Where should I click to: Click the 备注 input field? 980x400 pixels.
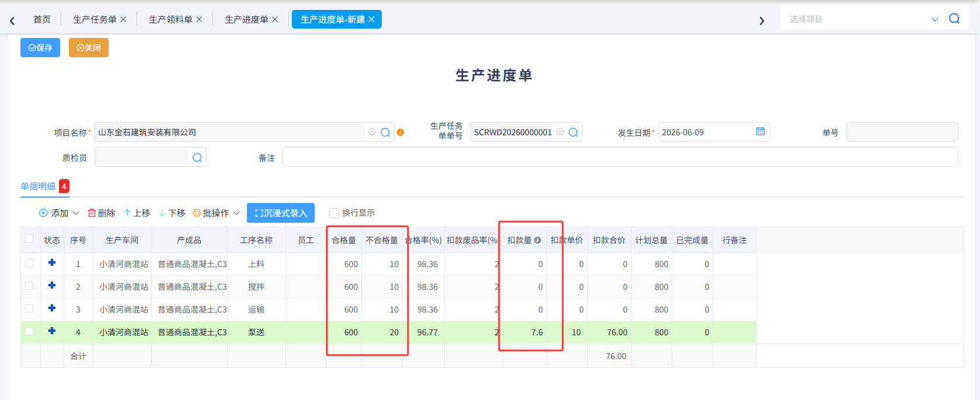pyautogui.click(x=620, y=157)
